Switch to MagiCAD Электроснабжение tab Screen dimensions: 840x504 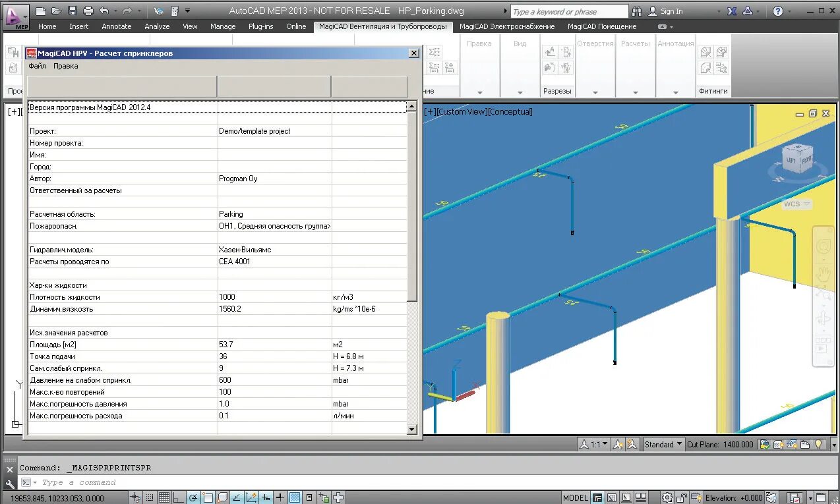[507, 26]
